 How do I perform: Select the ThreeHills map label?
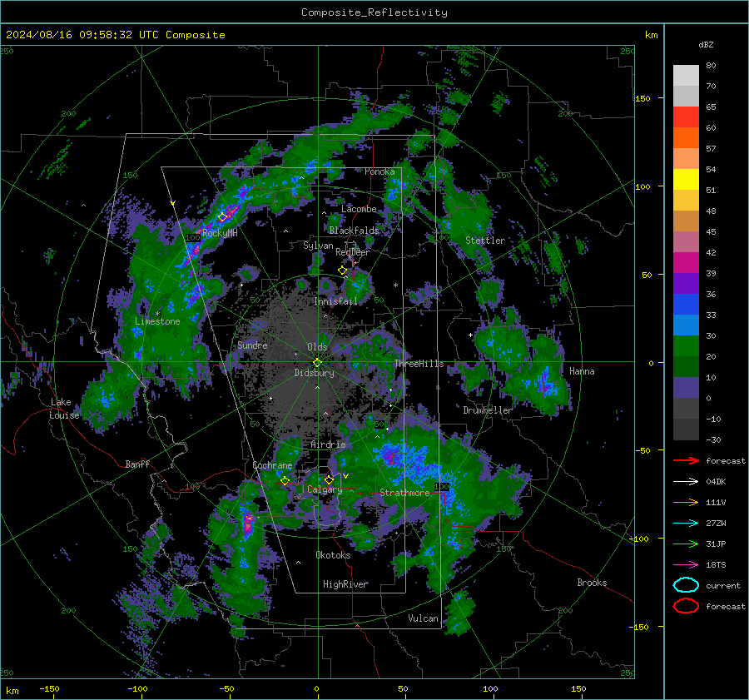point(419,364)
